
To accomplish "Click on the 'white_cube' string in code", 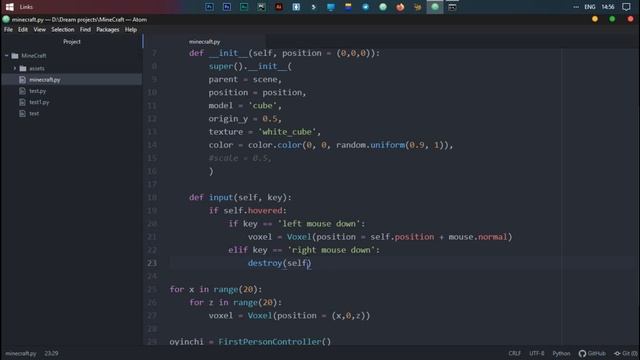I will point(287,132).
